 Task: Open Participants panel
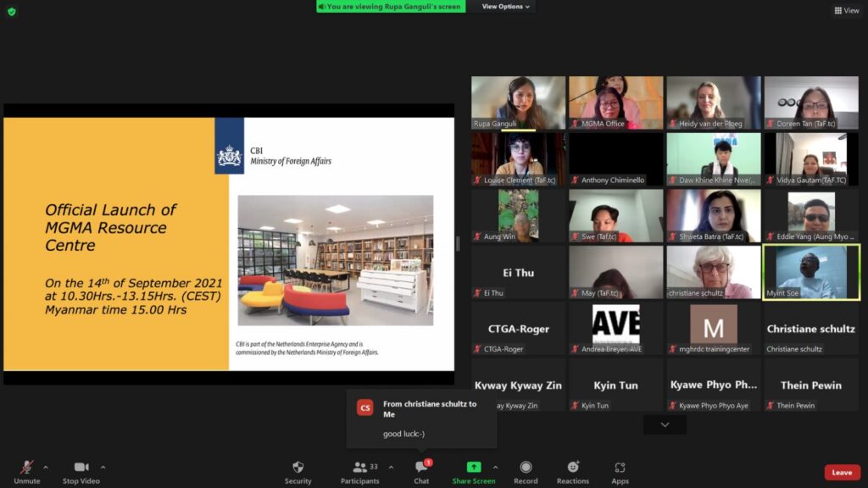[x=359, y=473]
